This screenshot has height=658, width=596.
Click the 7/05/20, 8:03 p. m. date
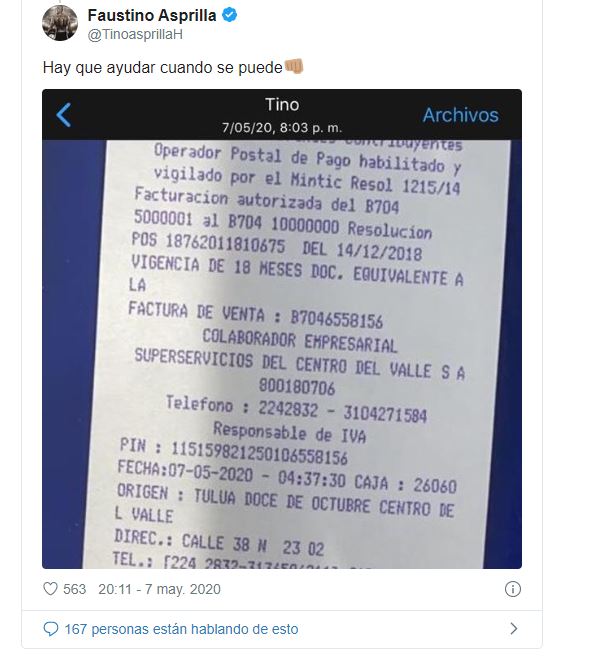tap(282, 127)
